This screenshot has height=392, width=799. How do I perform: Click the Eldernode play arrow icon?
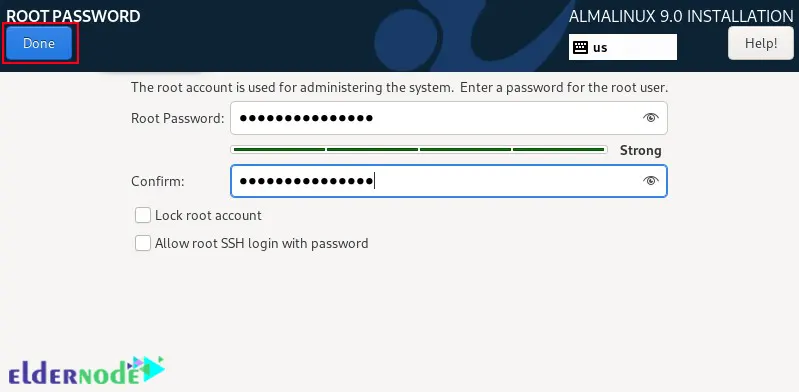(x=154, y=368)
